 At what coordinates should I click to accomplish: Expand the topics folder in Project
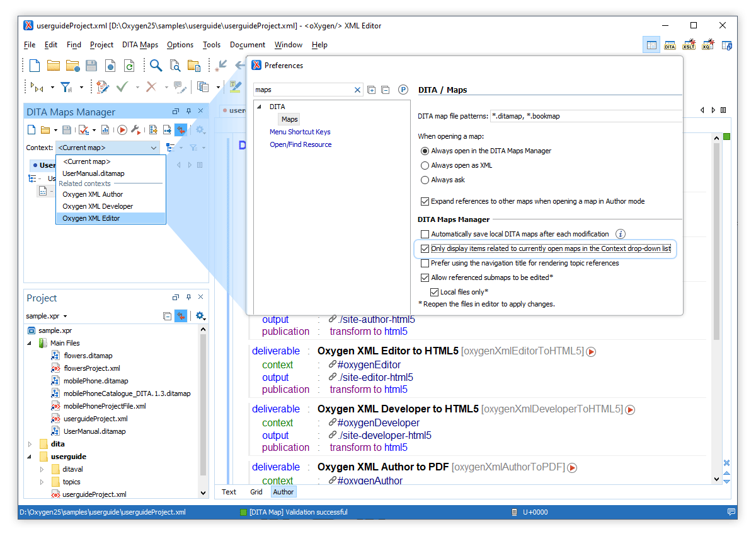point(42,482)
